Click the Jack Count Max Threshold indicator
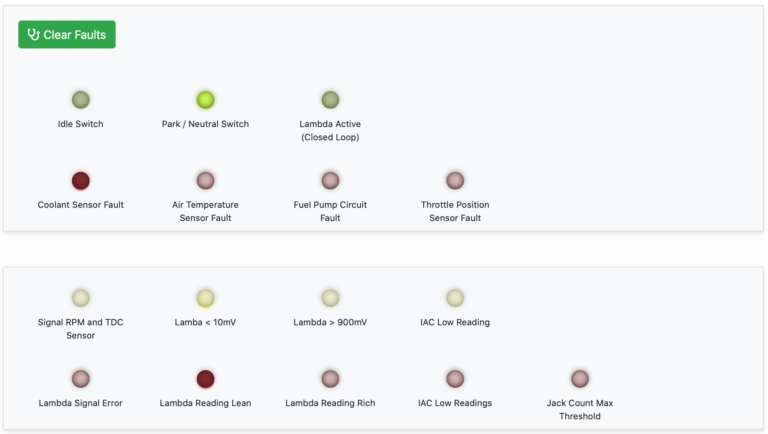Viewport: 768px width, 434px height. pyautogui.click(x=580, y=379)
